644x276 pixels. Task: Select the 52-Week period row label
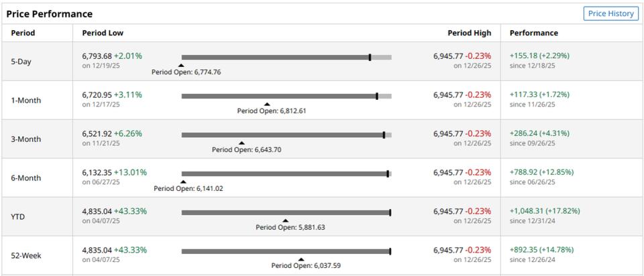click(25, 255)
